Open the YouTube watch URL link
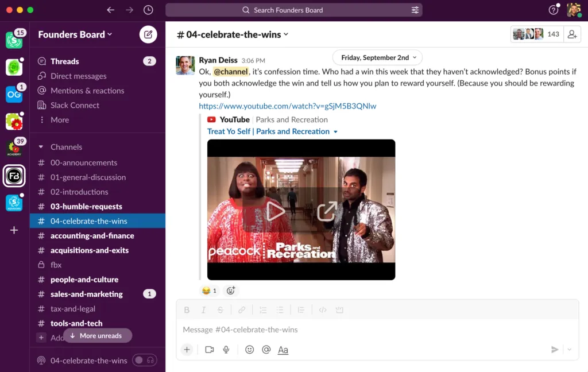This screenshot has width=588, height=372. pyautogui.click(x=287, y=106)
